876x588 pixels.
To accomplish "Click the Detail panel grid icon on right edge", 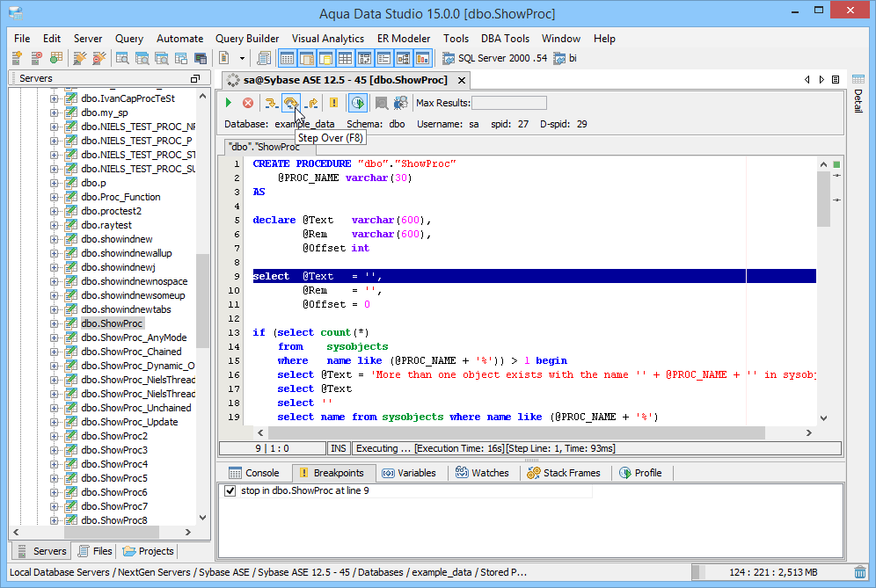I will click(858, 79).
